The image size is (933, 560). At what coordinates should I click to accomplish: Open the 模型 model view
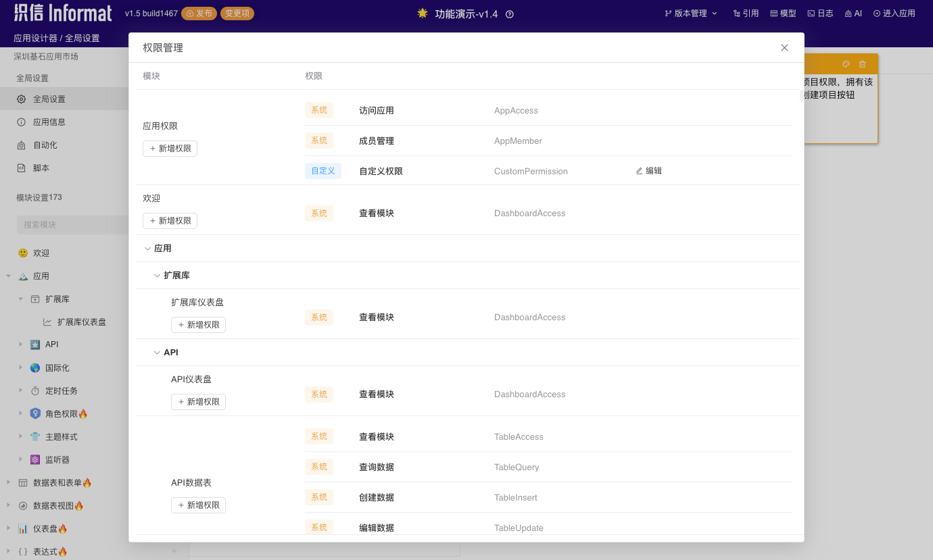782,13
